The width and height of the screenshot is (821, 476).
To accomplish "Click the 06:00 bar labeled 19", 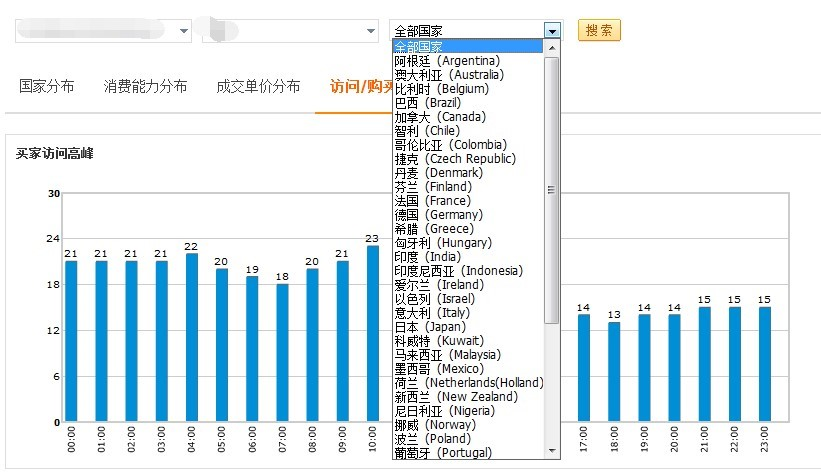I will coord(252,349).
